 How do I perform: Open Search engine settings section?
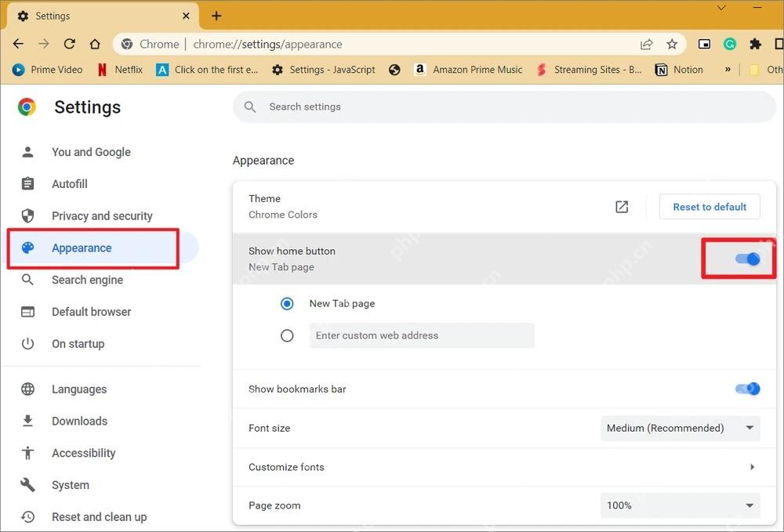(87, 280)
